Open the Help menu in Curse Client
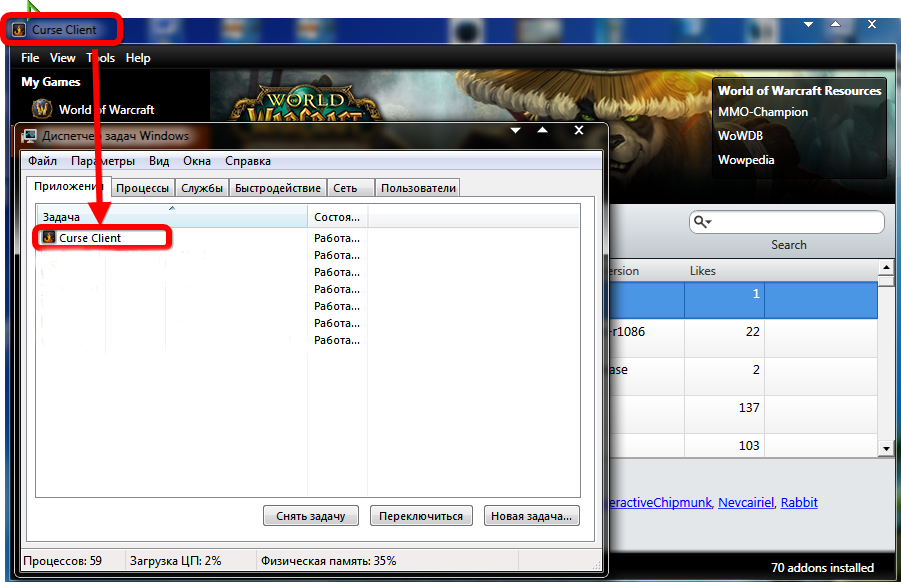Viewport: 901px width, 582px height. coord(138,58)
